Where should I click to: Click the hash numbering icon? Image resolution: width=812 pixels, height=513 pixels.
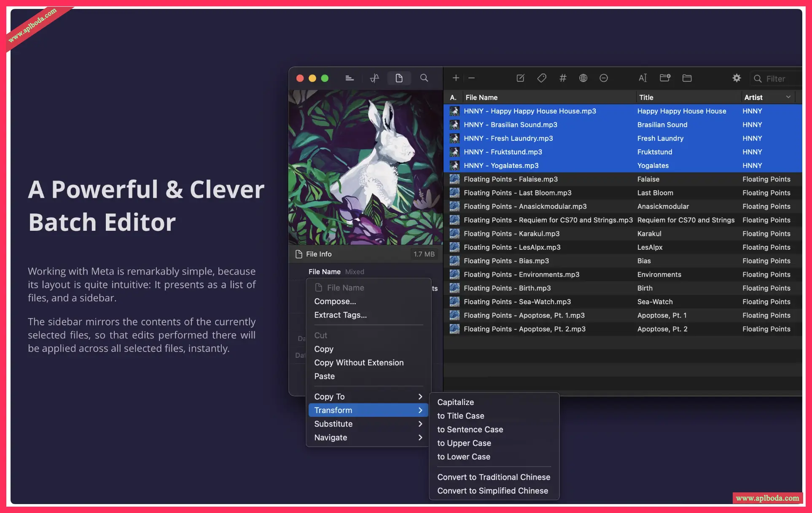(x=562, y=78)
